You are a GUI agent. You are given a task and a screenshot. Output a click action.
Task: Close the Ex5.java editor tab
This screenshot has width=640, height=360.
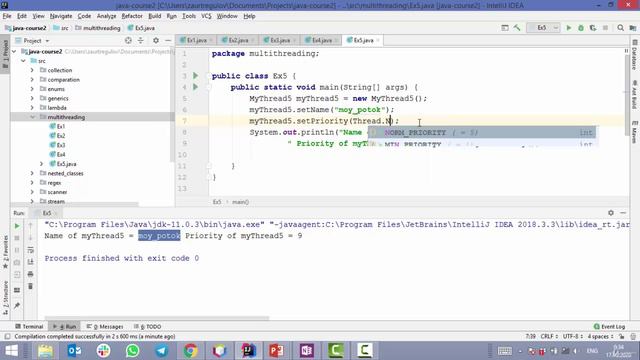[378, 40]
